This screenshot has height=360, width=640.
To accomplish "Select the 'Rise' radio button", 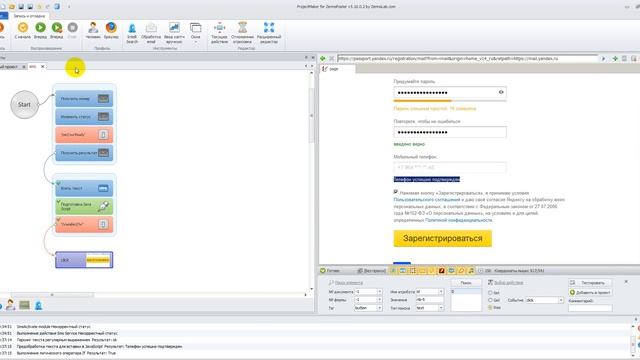I will tap(491, 307).
